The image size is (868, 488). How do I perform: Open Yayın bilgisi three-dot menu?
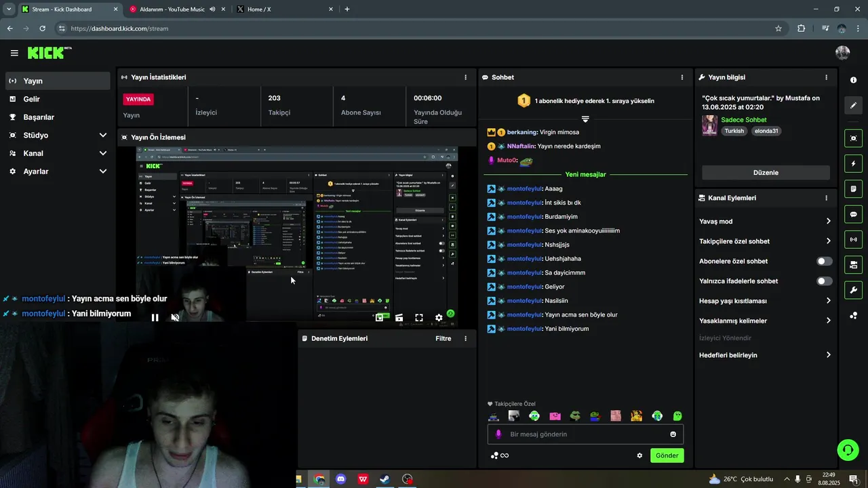(x=826, y=77)
